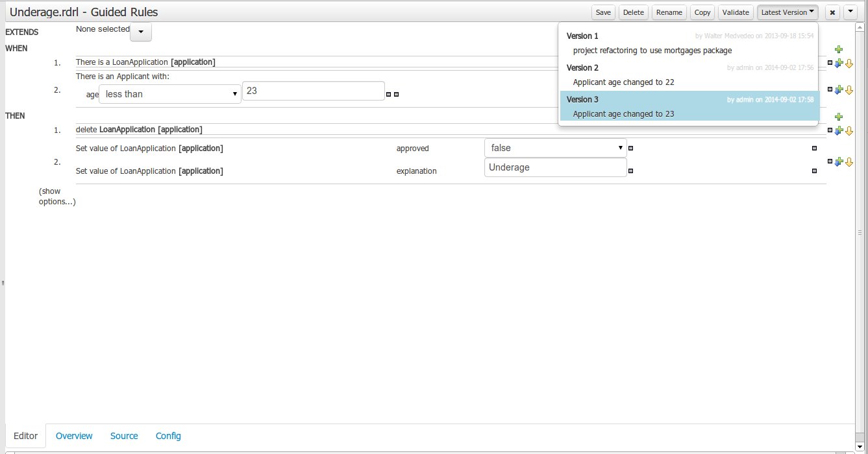Close the Underage.rdrl editor with the X button
This screenshot has width=868, height=454.
(832, 12)
